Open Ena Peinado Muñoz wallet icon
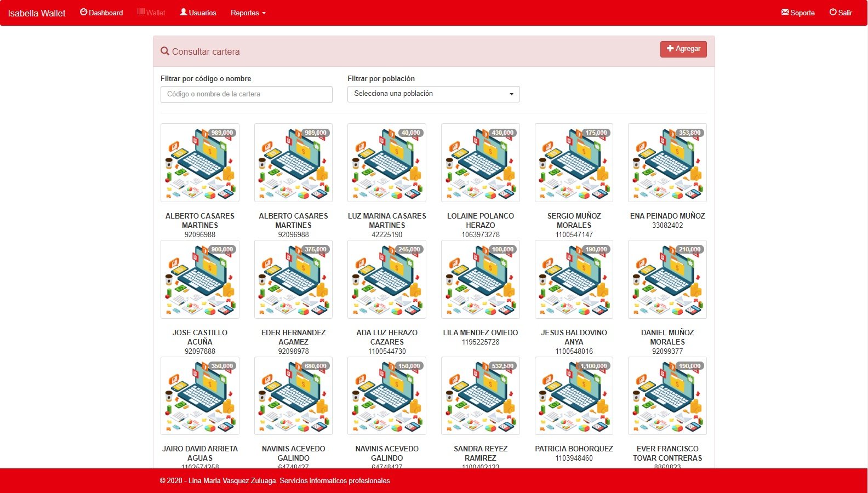The height and width of the screenshot is (493, 868). 667,163
